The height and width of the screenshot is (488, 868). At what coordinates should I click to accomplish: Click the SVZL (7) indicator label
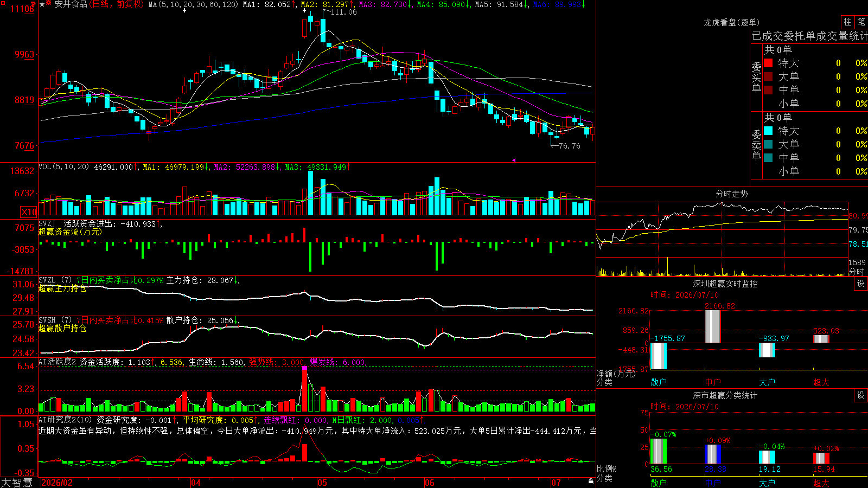tap(55, 280)
